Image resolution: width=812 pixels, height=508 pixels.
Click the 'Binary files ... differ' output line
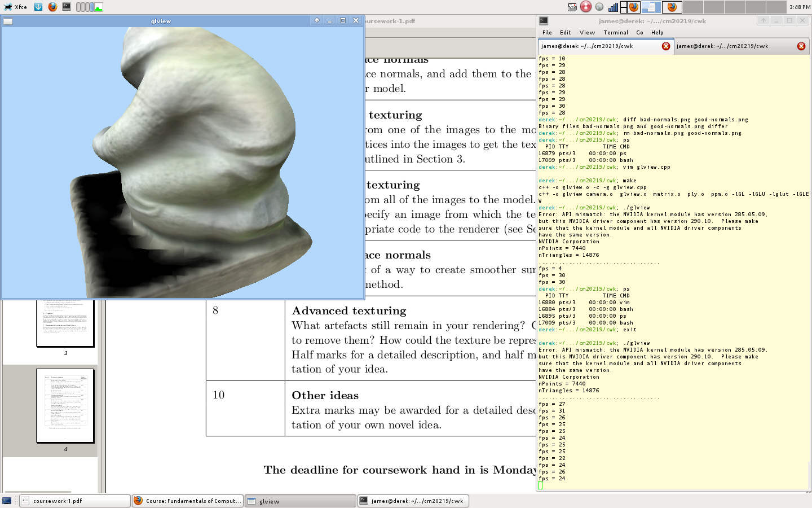(633, 126)
